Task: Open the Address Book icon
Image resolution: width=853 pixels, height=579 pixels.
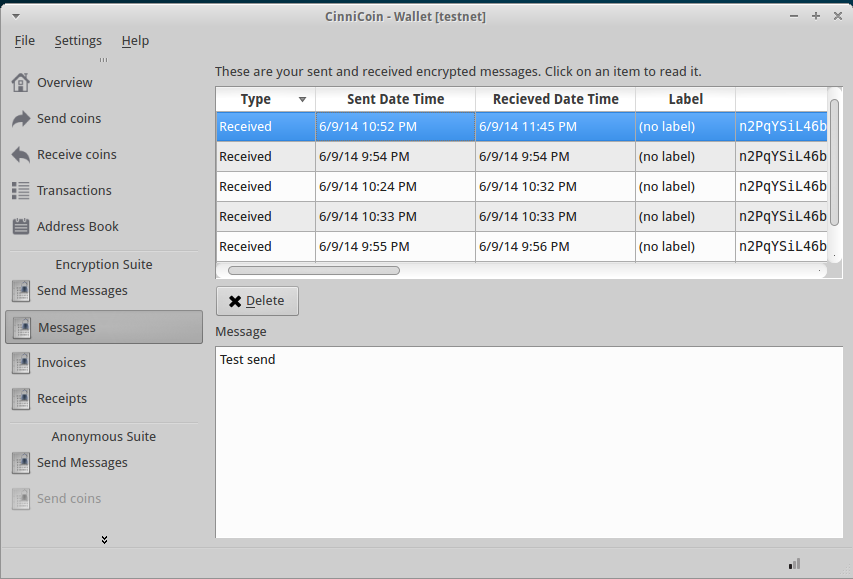Action: [21, 226]
